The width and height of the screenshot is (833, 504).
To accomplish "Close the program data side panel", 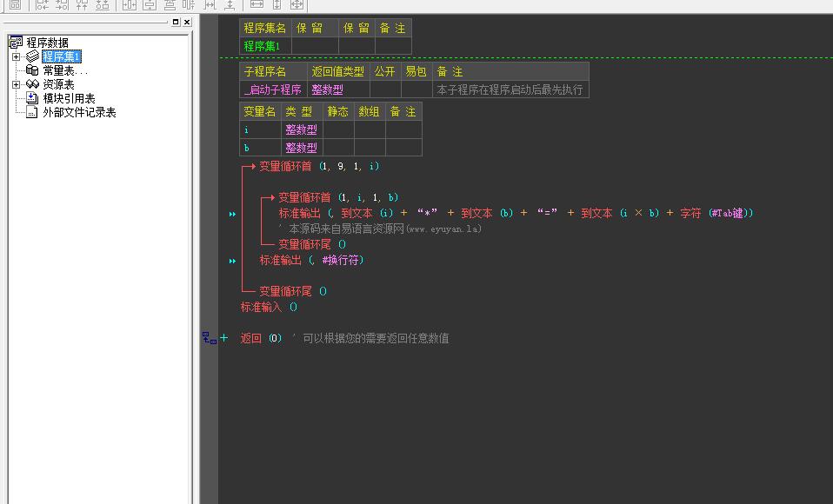I will [x=187, y=22].
